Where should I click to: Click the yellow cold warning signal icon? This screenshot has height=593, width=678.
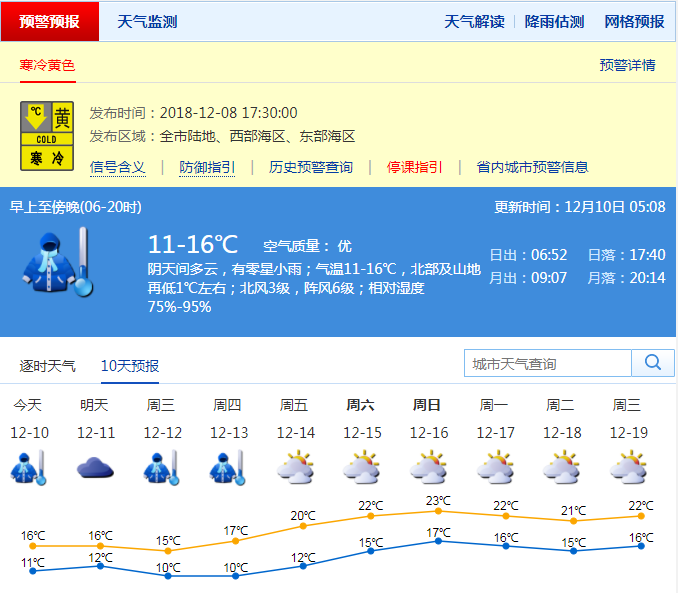(48, 136)
